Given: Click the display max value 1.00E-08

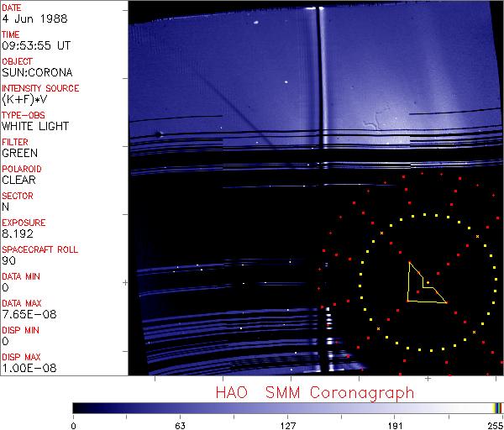Looking at the screenshot, I should (24, 368).
